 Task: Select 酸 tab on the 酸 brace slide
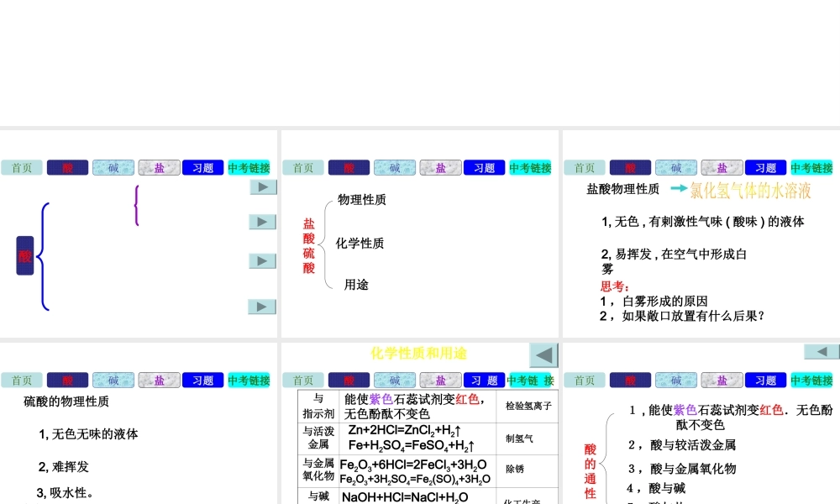click(67, 168)
